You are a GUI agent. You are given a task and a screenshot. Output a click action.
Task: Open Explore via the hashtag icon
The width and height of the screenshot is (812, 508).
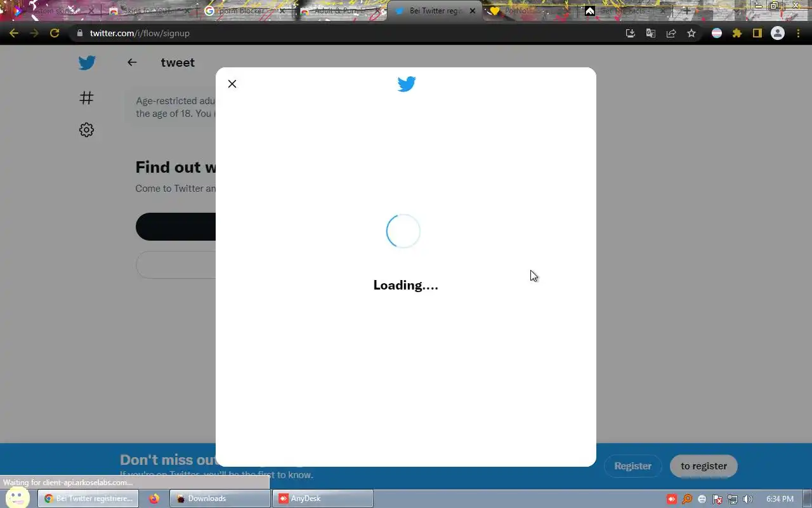tap(86, 98)
